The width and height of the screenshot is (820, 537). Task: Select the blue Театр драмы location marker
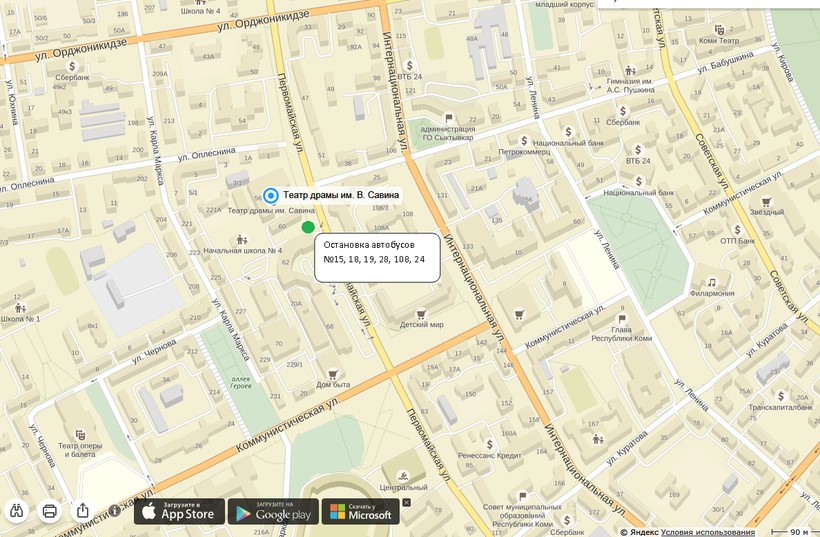[270, 195]
